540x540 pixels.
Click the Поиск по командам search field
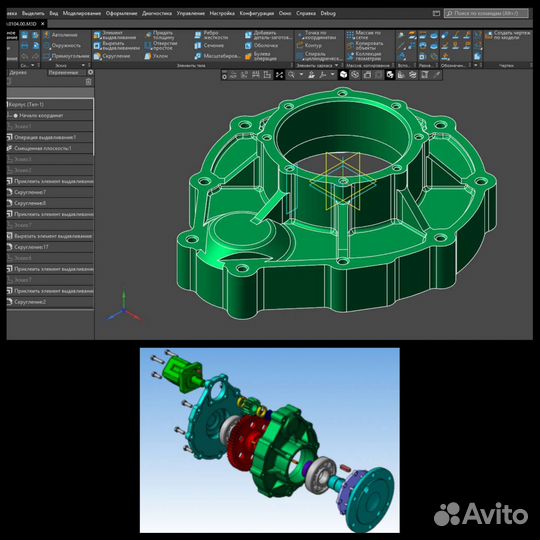coord(486,13)
